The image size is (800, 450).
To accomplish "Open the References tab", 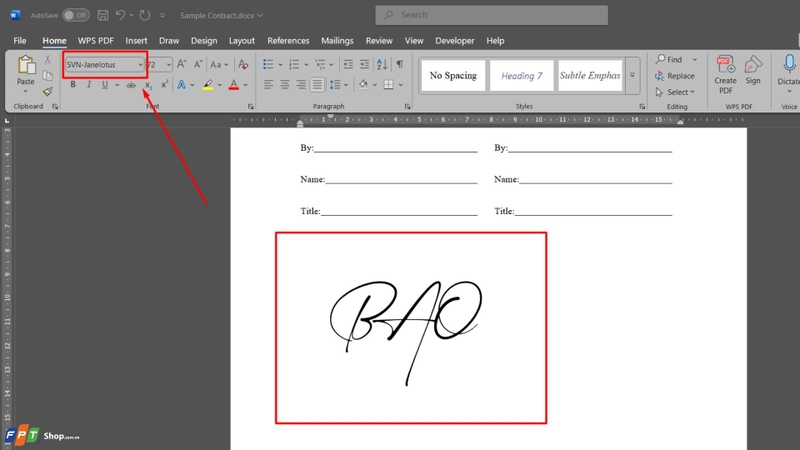I will (288, 41).
